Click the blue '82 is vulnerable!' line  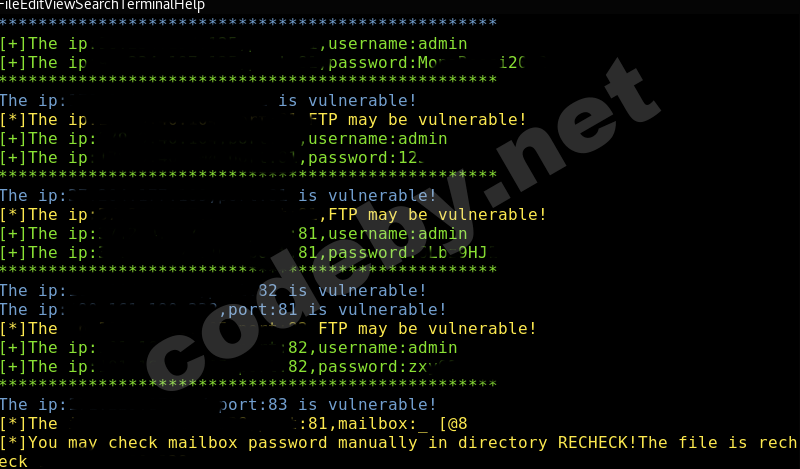[x=340, y=291]
